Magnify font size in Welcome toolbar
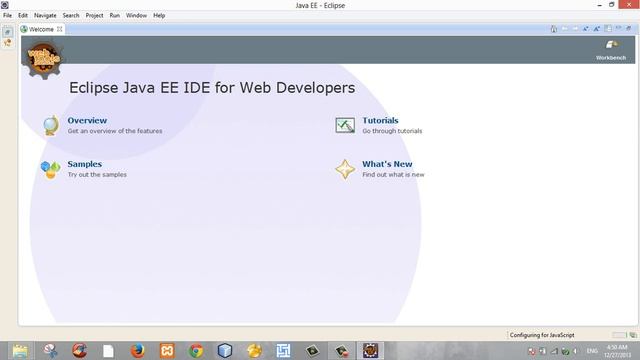This screenshot has width=640, height=360. (x=596, y=29)
